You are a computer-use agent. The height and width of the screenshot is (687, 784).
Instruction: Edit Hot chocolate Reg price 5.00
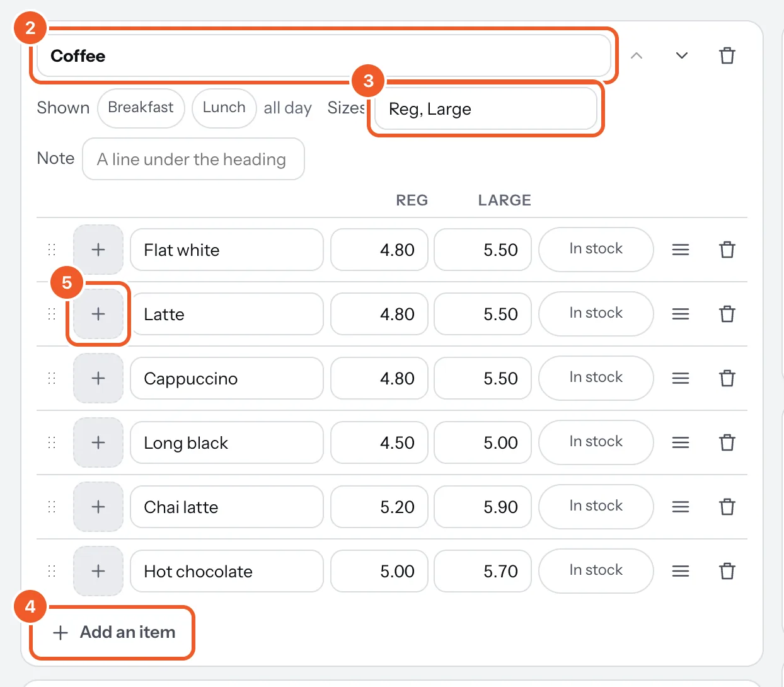tap(379, 571)
